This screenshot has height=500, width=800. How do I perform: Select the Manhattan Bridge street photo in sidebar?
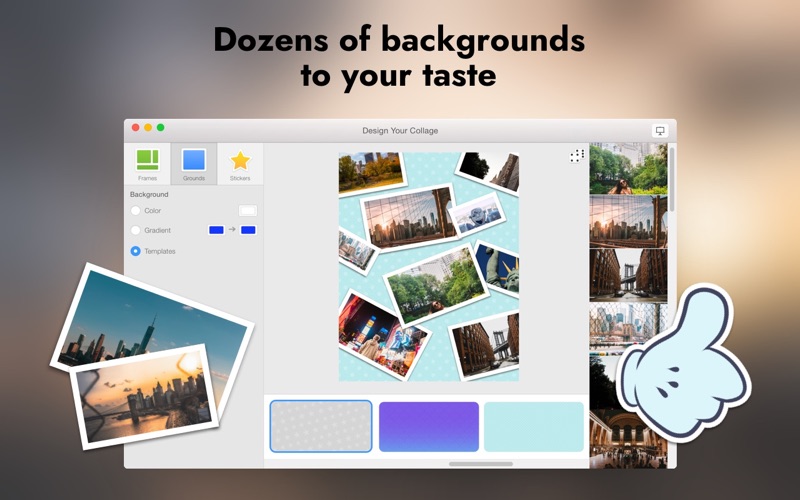click(x=628, y=275)
